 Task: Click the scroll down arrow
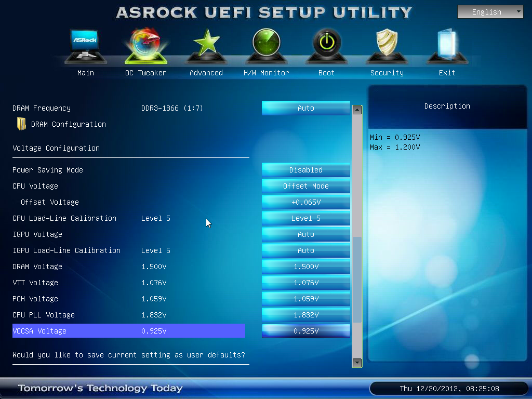click(x=357, y=363)
